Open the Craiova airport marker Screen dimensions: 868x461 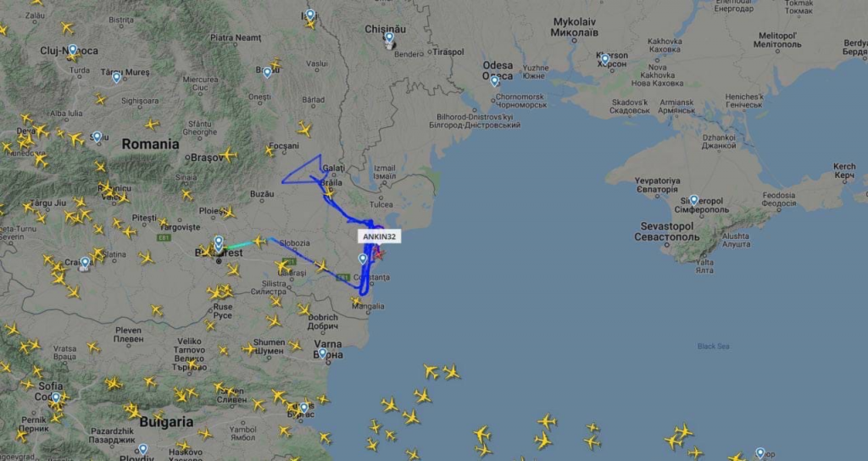[85, 263]
